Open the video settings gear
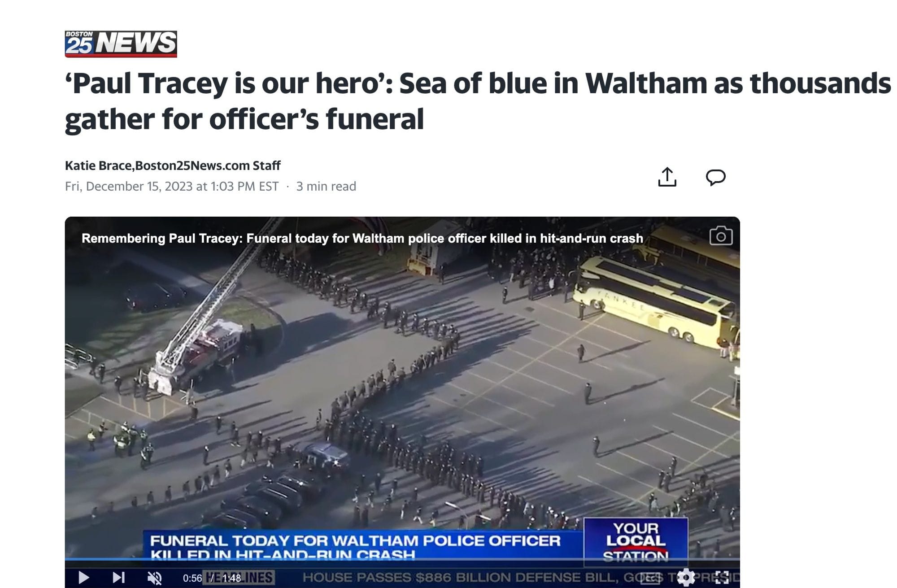 (686, 578)
